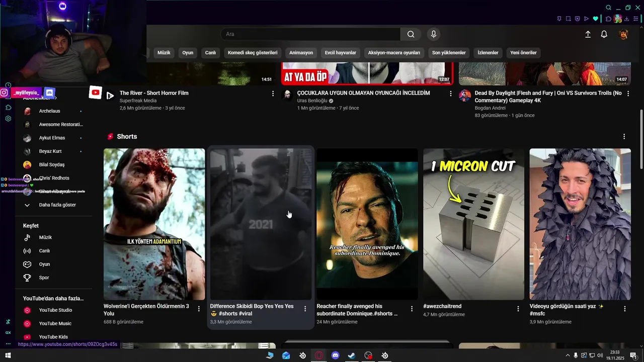Viewport: 644px width, 362px height.
Task: Select the Komedi skeç gösterileri chip
Action: pos(253,52)
